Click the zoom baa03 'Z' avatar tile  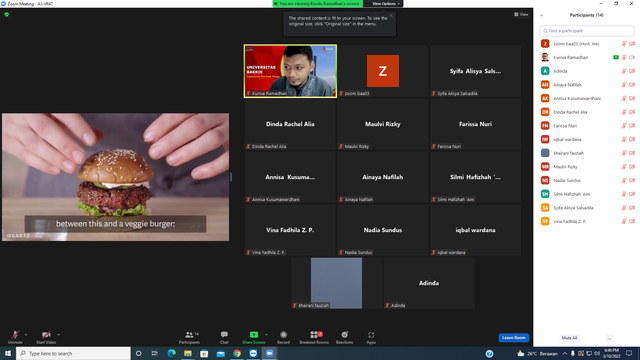[382, 71]
